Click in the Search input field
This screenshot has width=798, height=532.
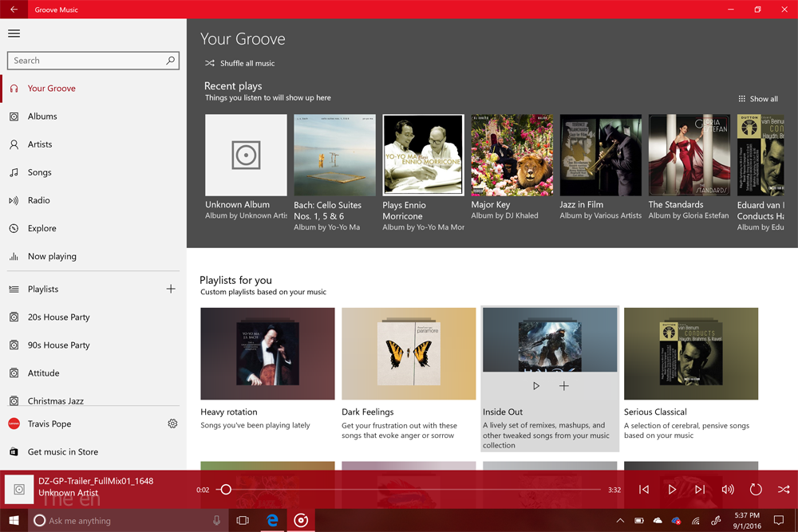86,61
